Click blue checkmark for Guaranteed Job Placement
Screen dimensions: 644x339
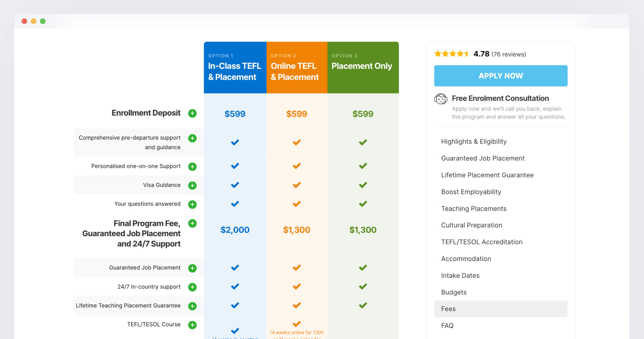coord(235,268)
